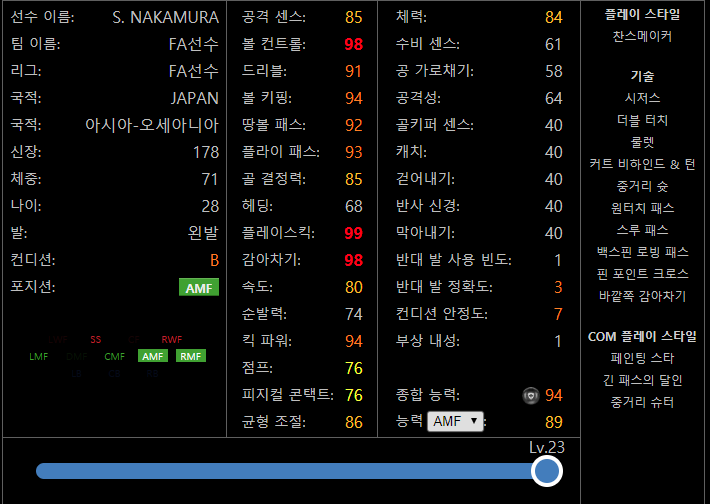The image size is (710, 504).
Task: Click the 플레이 스타일 heading
Action: point(642,14)
